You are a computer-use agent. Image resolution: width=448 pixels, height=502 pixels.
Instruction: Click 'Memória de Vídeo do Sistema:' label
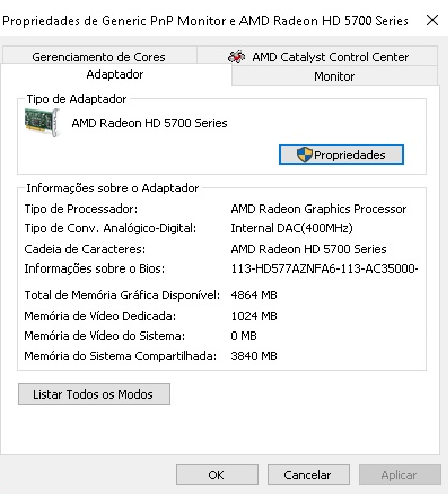click(105, 336)
